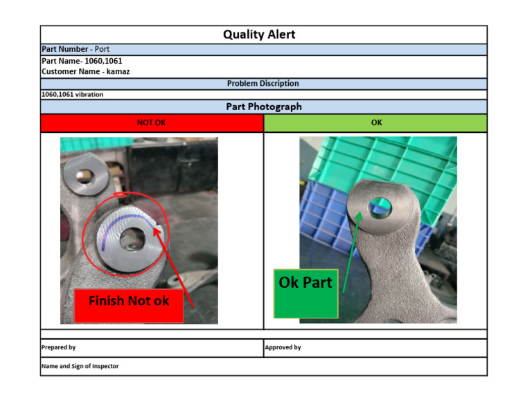Click the red 'Finish Not ok' label box
Viewport: 532px width, 411px height.
[129, 305]
